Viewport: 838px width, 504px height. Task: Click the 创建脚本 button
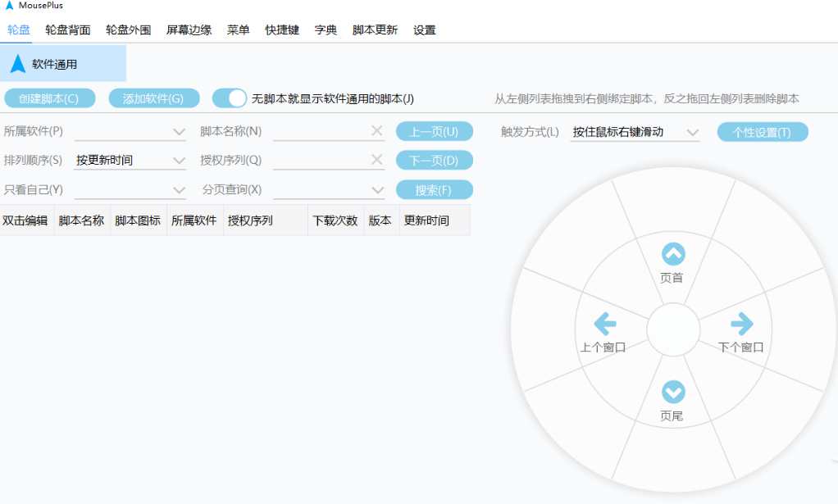pyautogui.click(x=51, y=97)
